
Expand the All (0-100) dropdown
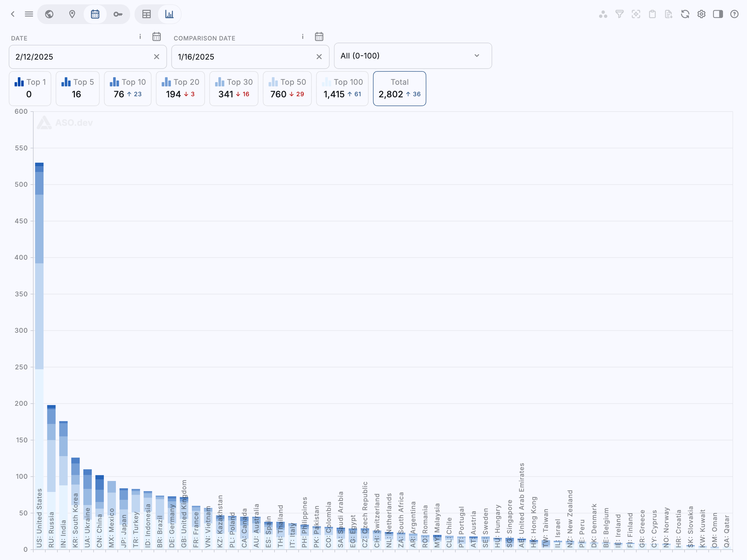click(x=413, y=56)
